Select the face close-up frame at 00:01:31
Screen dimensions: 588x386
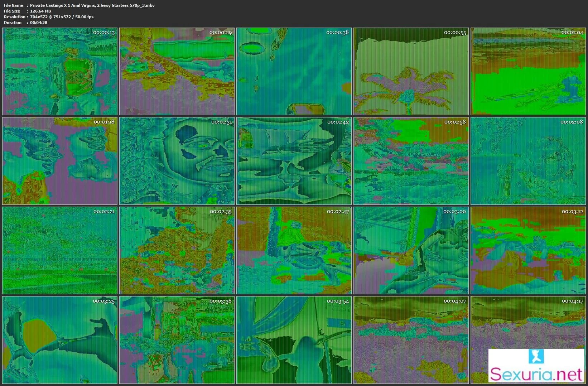[177, 161]
